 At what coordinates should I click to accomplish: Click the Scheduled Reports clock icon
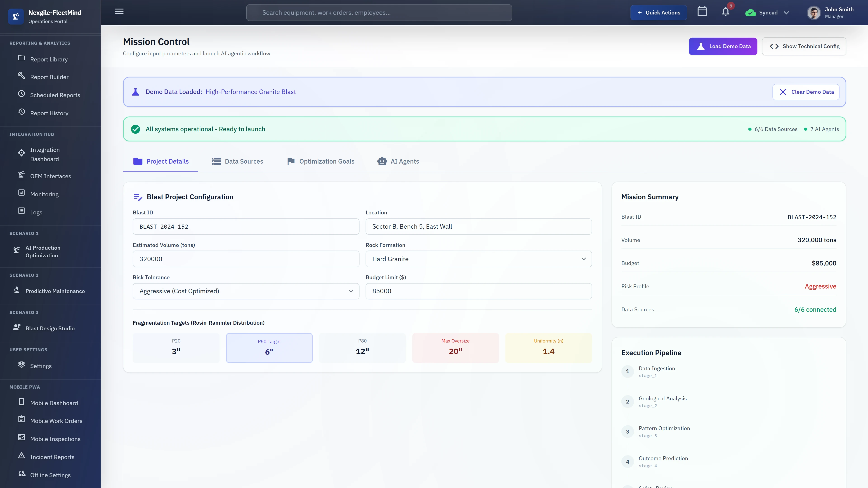21,94
